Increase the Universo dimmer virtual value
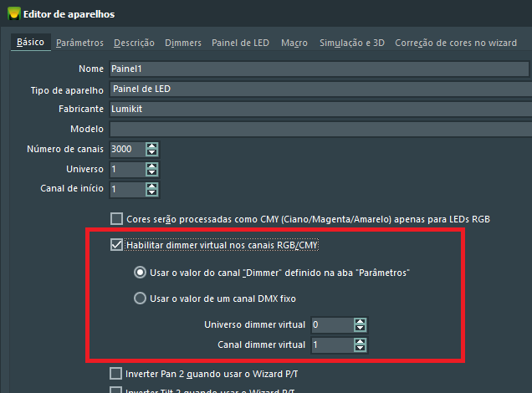Screen dimensions: 532x393 (x=360, y=321)
